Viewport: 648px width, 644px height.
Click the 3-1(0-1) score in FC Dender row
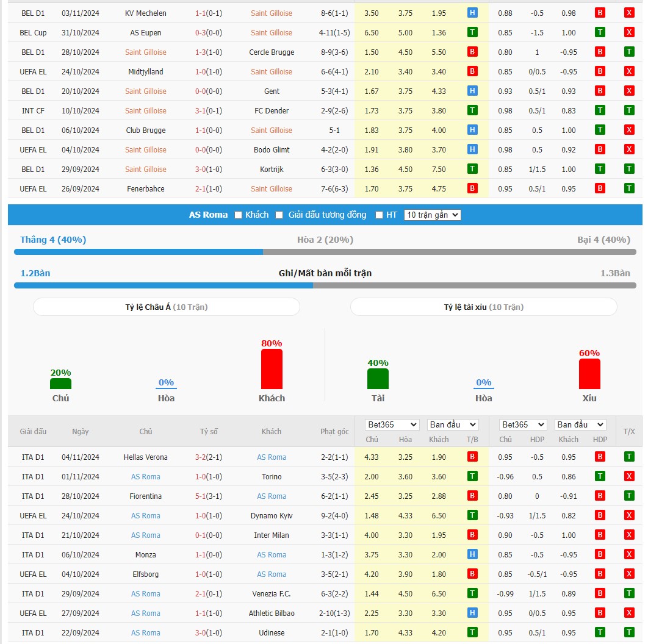click(x=209, y=111)
